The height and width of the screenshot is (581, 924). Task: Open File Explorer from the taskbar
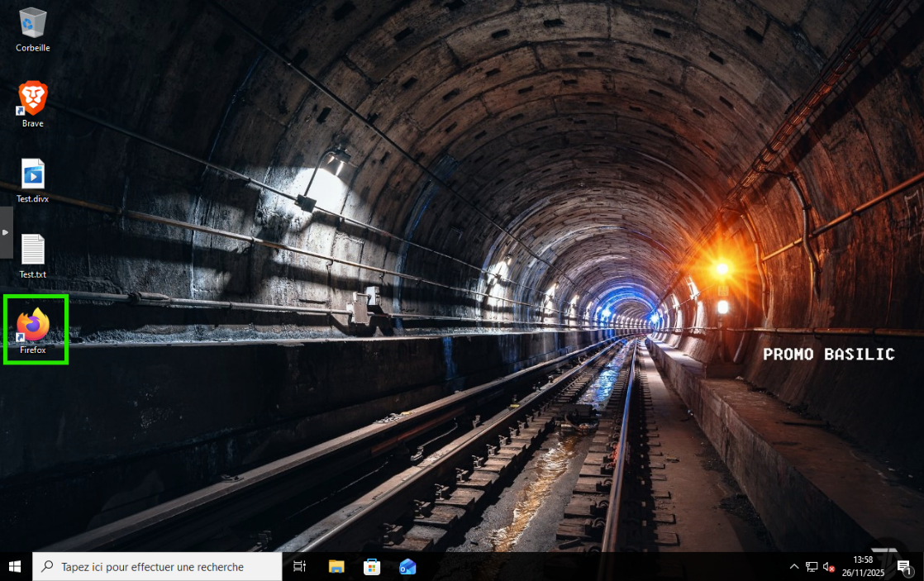(x=336, y=567)
